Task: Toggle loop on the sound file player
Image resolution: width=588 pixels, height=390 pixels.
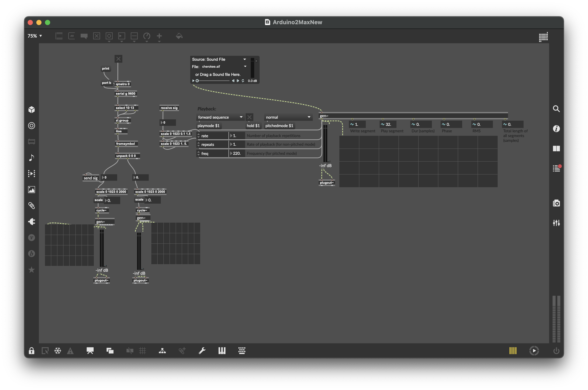Action: [243, 81]
